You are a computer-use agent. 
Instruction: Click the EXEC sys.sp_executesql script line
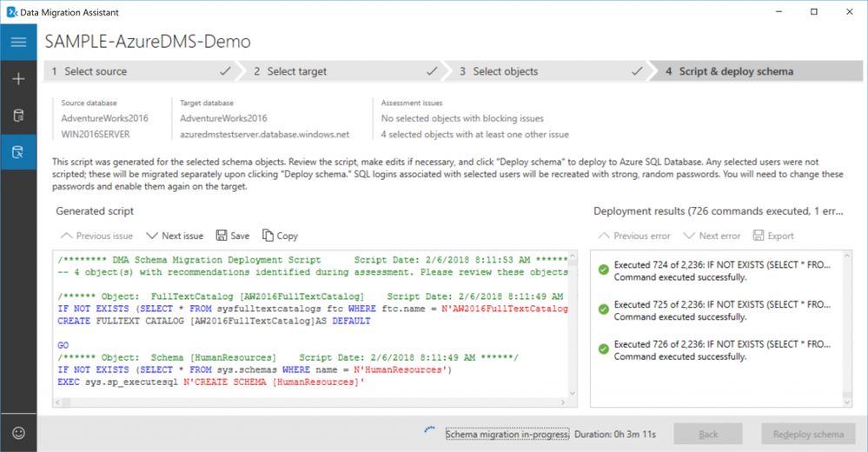click(x=211, y=382)
